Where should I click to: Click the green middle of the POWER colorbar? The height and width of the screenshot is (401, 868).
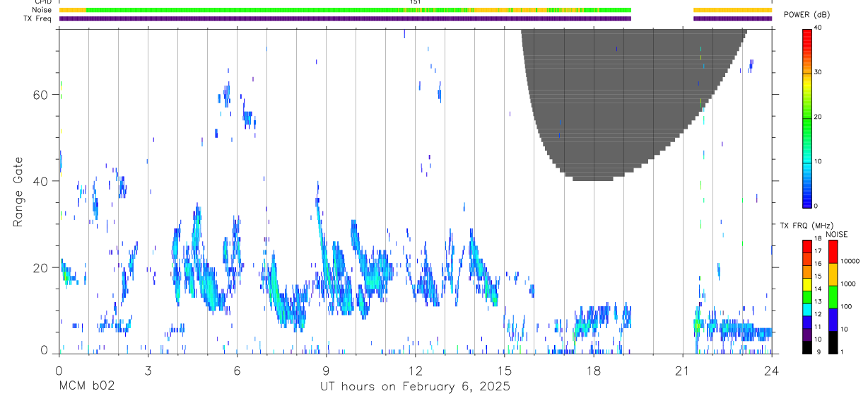point(807,117)
